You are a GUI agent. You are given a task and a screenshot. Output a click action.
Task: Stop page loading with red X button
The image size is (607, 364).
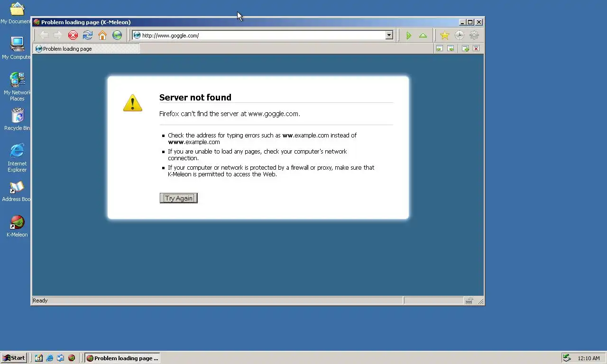coord(73,35)
